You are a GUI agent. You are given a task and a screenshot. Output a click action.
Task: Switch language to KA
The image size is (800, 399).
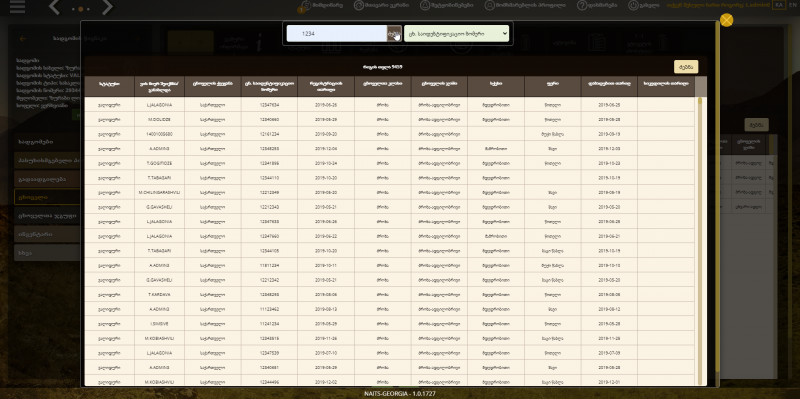(x=779, y=5)
